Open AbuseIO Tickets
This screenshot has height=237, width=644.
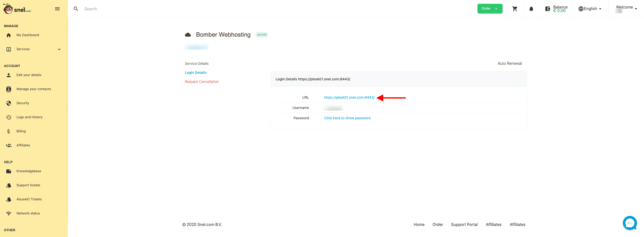tap(29, 199)
